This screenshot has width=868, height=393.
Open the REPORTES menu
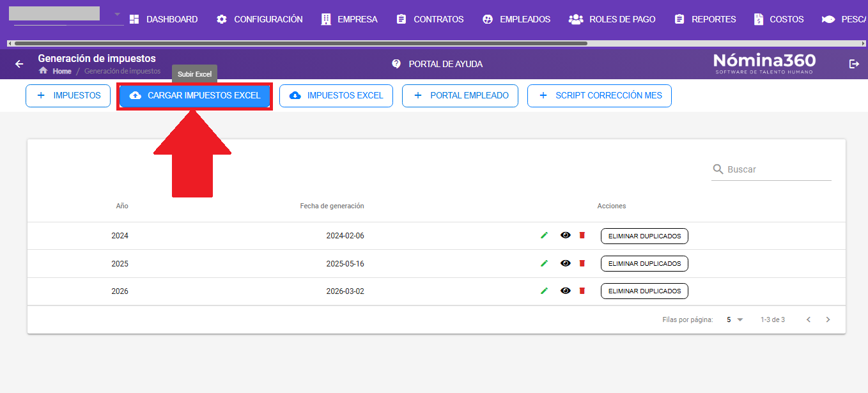pyautogui.click(x=705, y=19)
